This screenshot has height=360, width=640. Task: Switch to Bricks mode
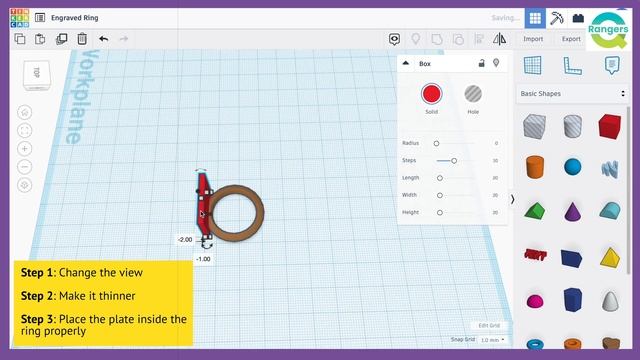tap(578, 18)
